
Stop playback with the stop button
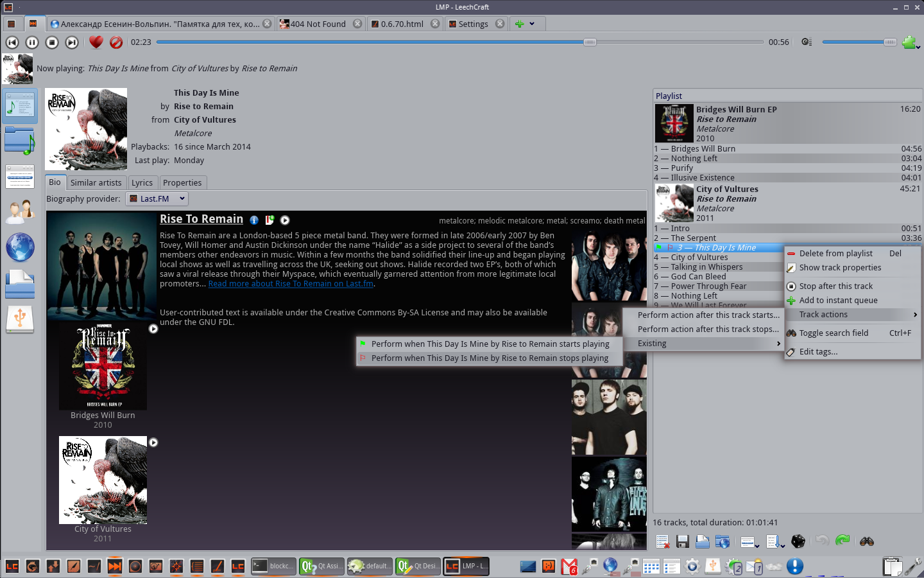pyautogui.click(x=52, y=42)
